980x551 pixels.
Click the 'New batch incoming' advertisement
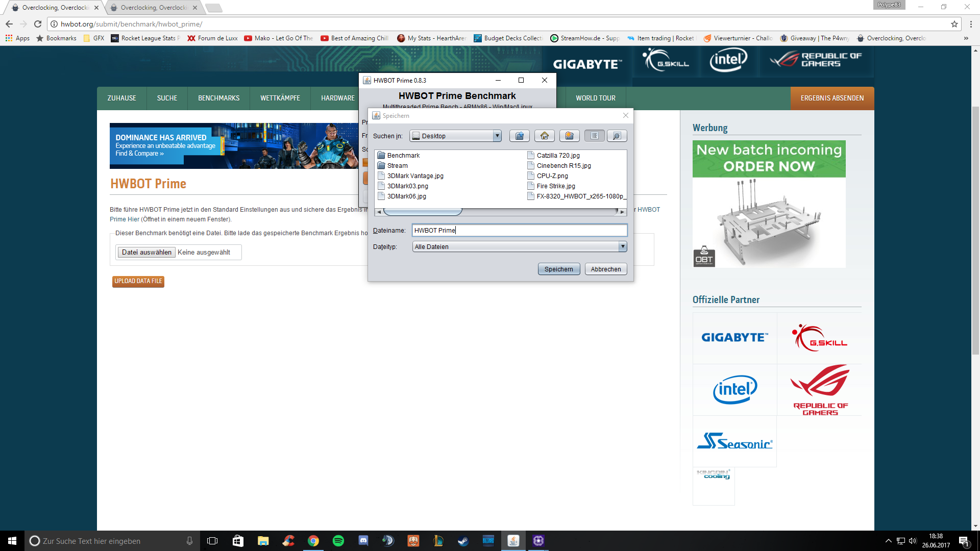tap(769, 204)
